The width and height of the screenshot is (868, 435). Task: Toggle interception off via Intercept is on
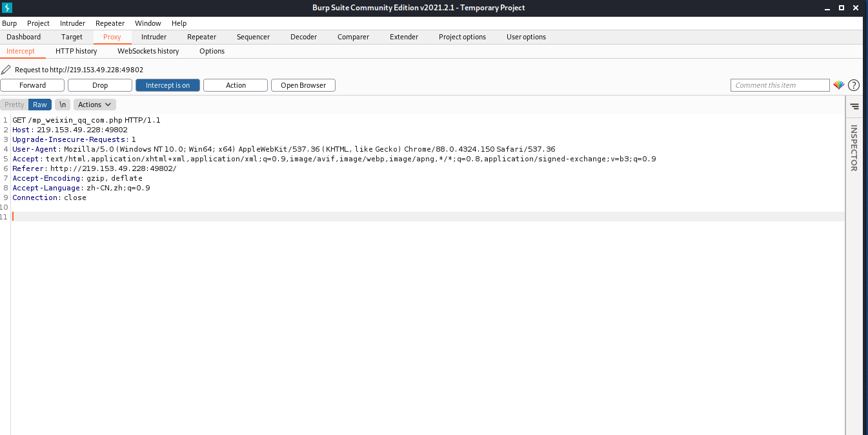(x=167, y=85)
